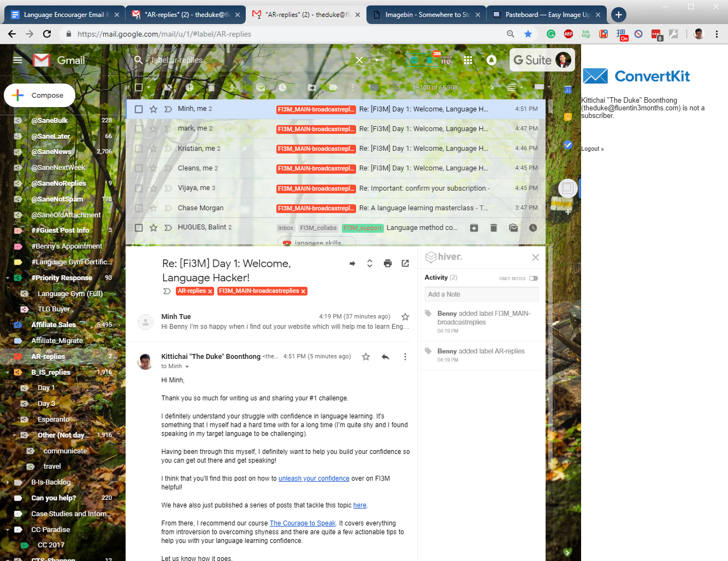Go to the next page of emails

coord(492,87)
